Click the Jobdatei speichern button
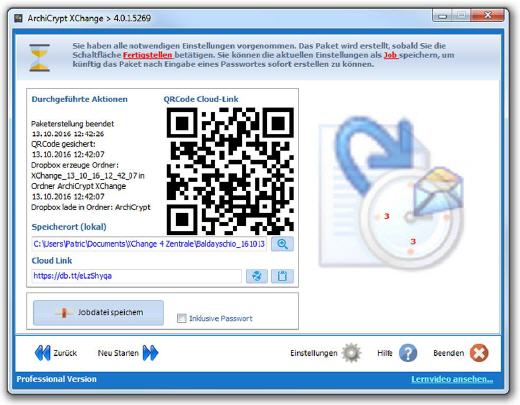This screenshot has width=520, height=405. click(x=98, y=312)
